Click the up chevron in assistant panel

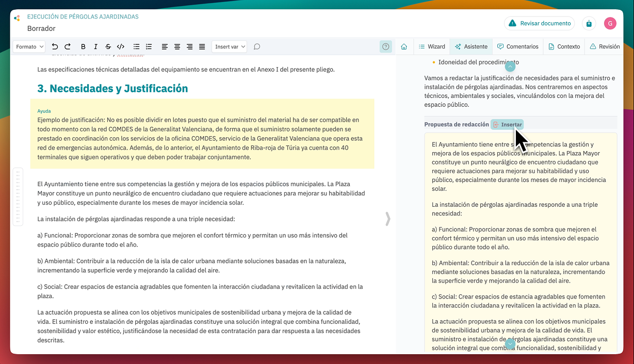[x=510, y=66]
